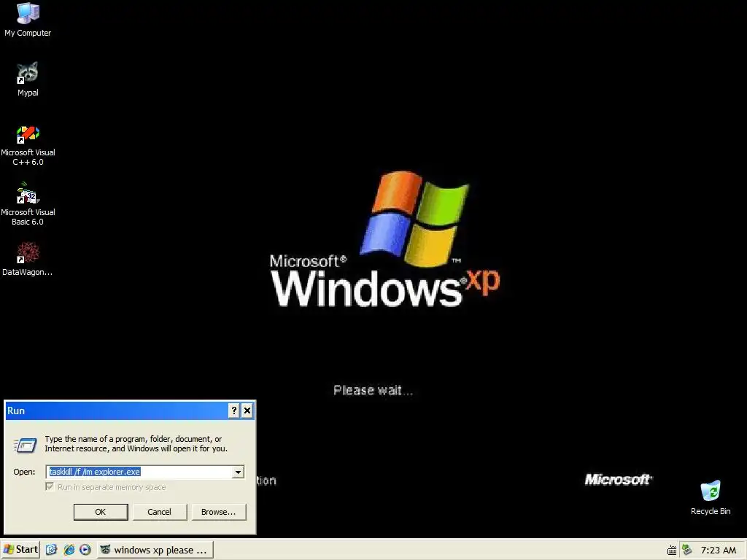Click Browse... in the Run dialog
Image resolution: width=747 pixels, height=560 pixels.
coord(218,512)
